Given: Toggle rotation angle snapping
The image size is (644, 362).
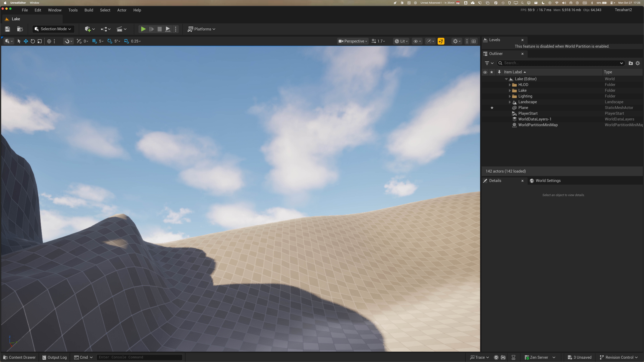Looking at the screenshot, I should click(x=110, y=41).
